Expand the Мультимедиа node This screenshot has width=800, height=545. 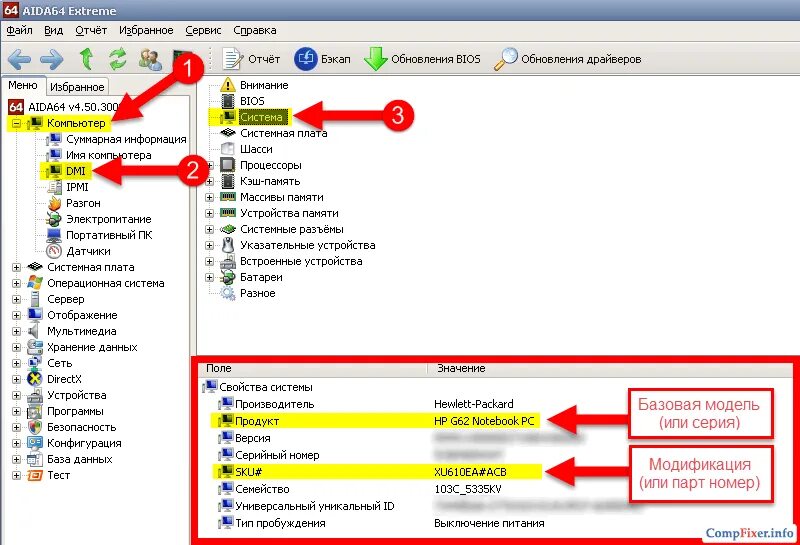coord(16,332)
